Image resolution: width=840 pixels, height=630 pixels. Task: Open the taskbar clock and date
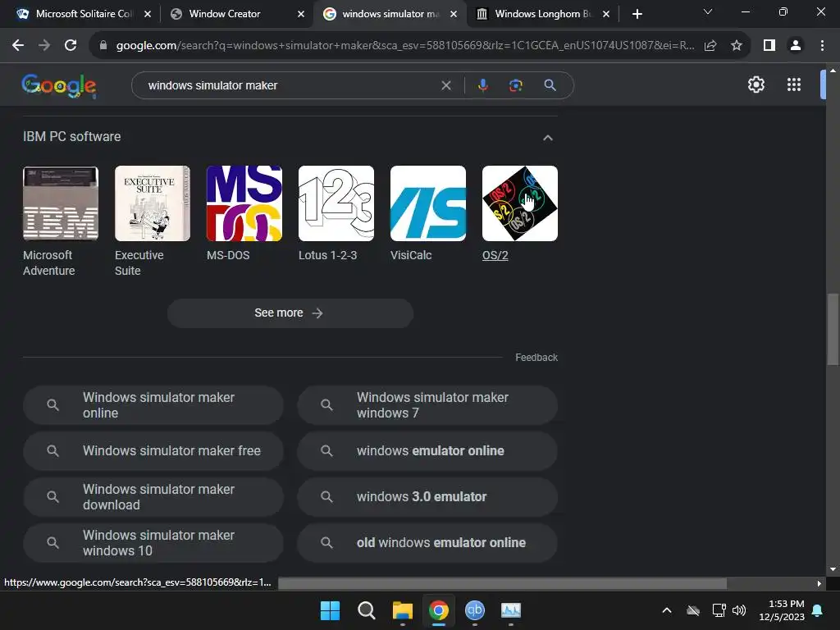pyautogui.click(x=782, y=610)
